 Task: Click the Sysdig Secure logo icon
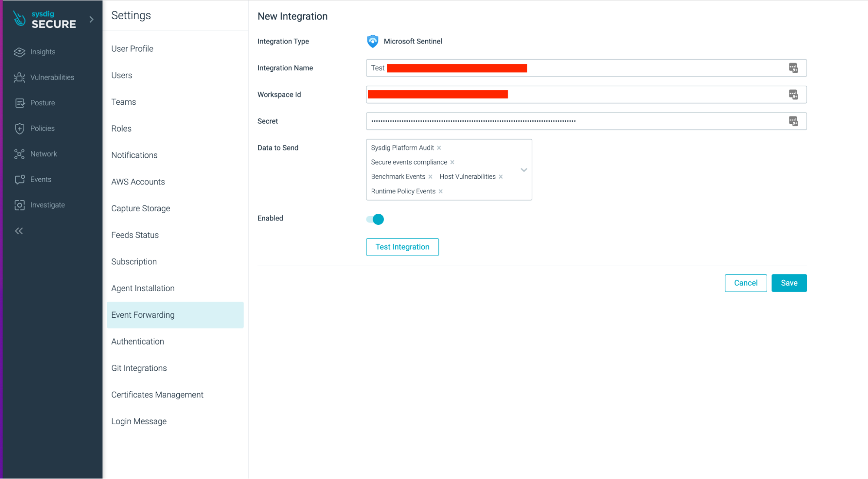(20, 20)
